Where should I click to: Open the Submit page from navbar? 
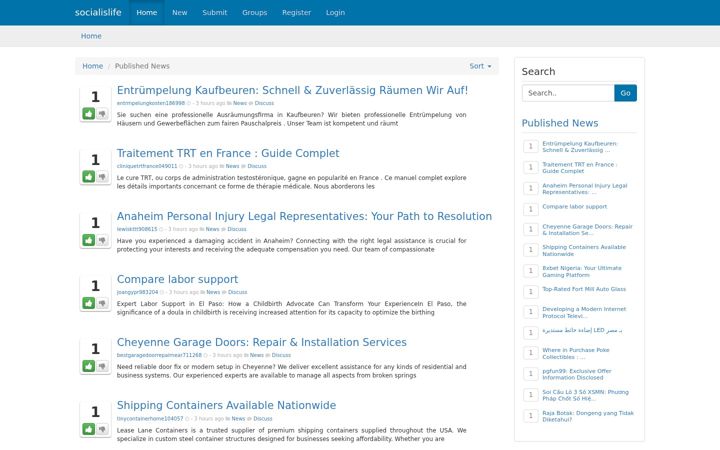214,12
